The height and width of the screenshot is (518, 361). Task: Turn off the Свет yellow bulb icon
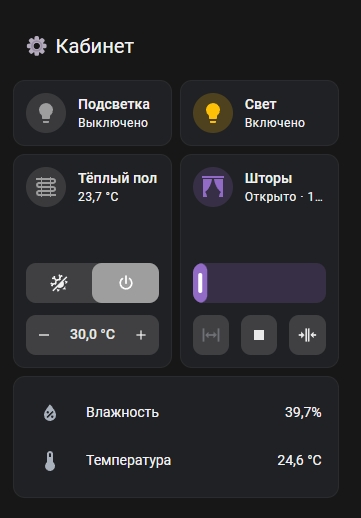213,113
